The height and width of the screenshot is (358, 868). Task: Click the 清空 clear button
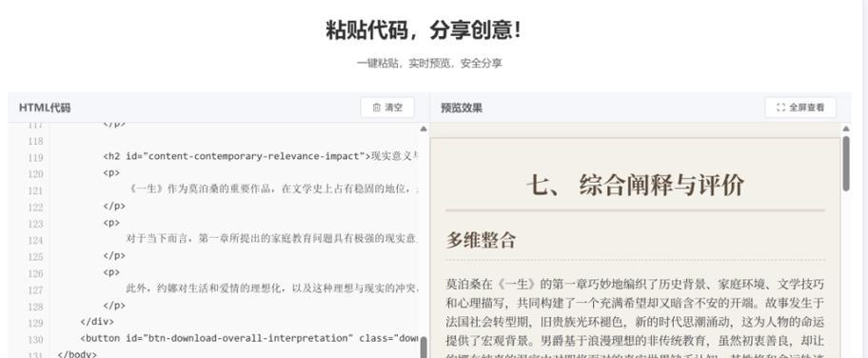coord(387,108)
